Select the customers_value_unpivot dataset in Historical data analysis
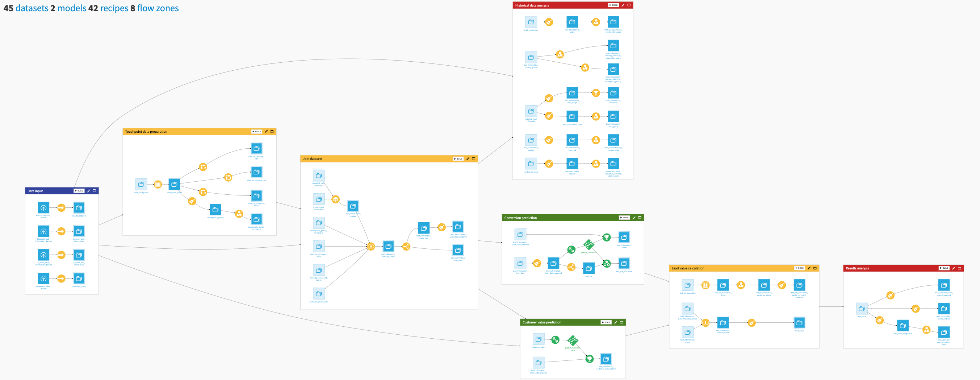980x380 pixels. (x=572, y=164)
